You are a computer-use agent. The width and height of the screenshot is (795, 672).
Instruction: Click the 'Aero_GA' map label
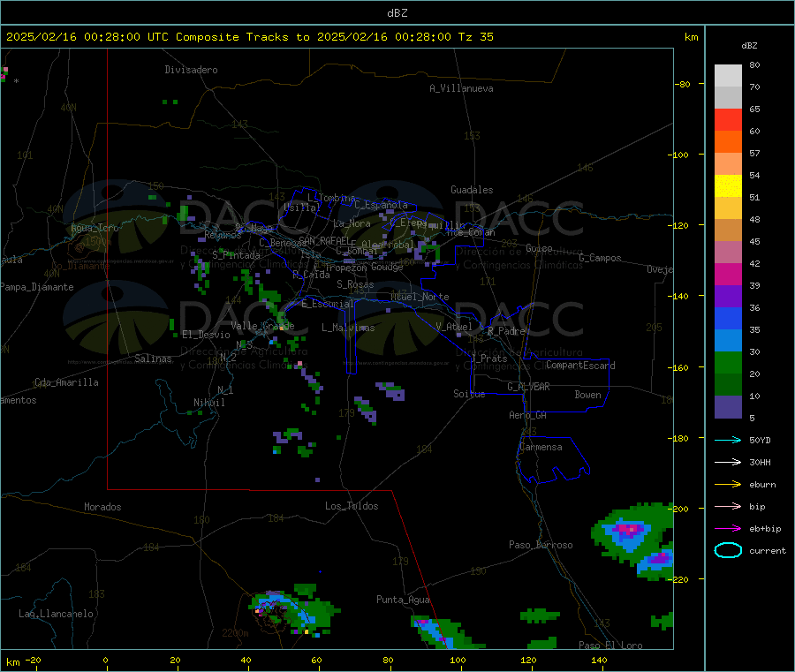(x=528, y=415)
